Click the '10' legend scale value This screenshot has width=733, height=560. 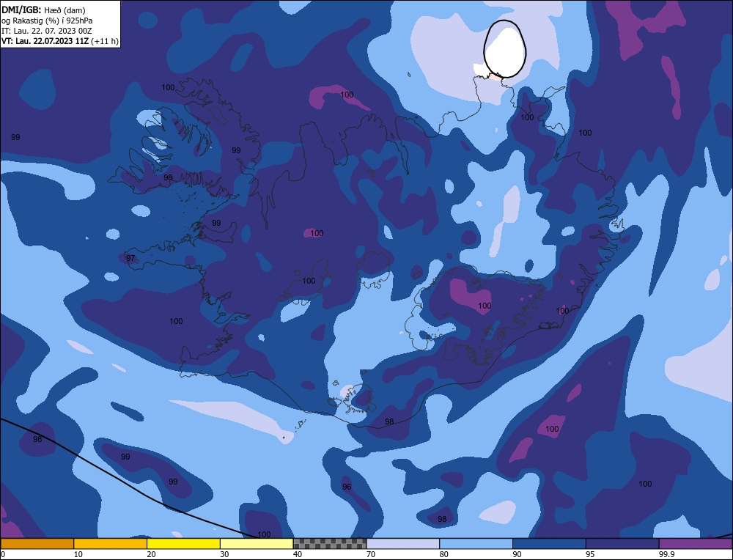point(78,554)
